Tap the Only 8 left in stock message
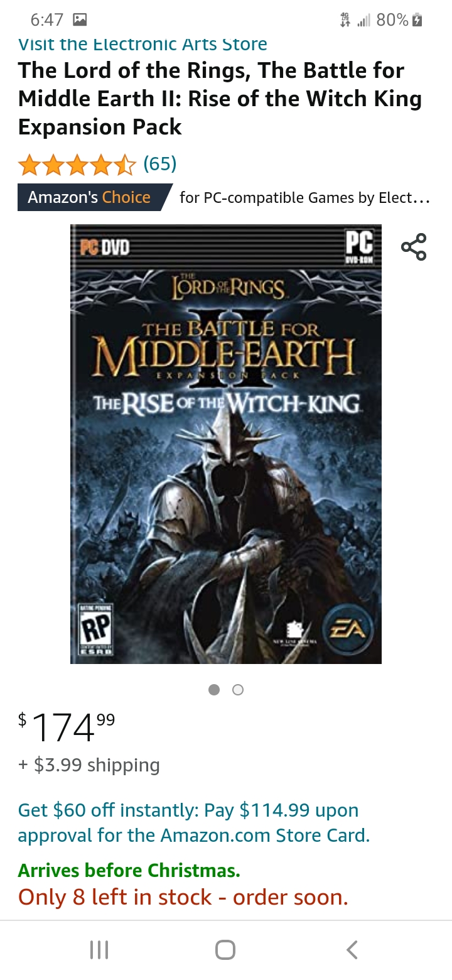 (x=183, y=897)
